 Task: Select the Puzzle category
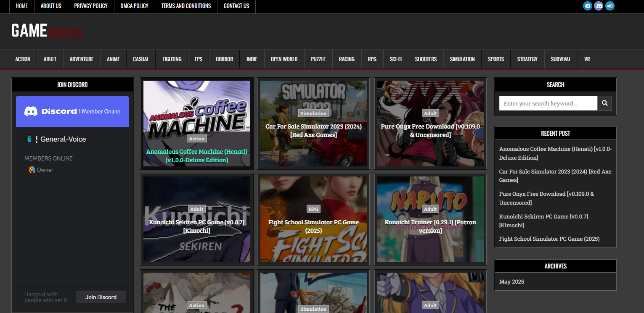318,59
